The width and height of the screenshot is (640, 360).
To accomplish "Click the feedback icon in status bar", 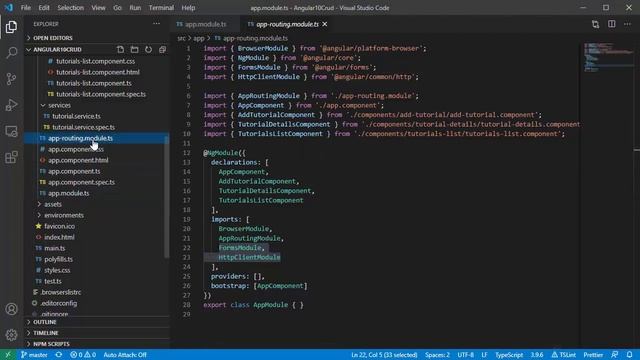I will point(615,355).
